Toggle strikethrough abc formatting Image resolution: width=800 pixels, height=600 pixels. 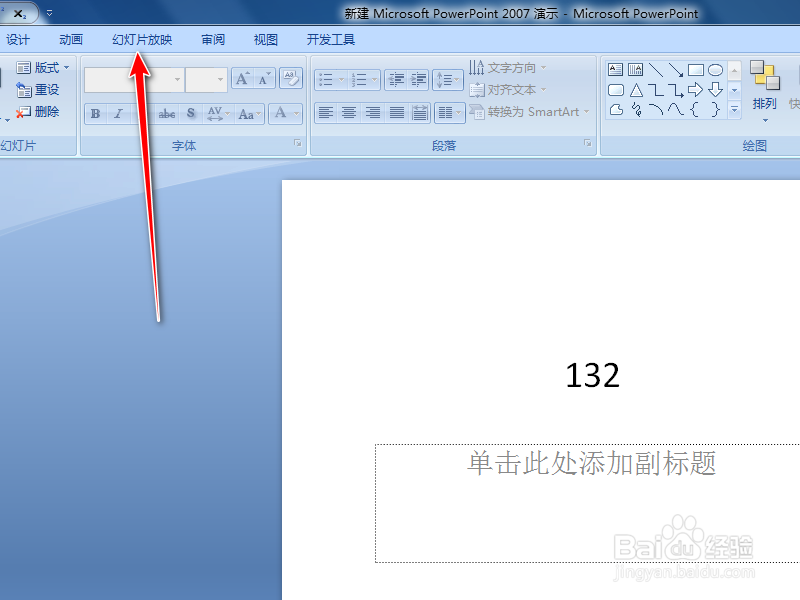point(167,113)
